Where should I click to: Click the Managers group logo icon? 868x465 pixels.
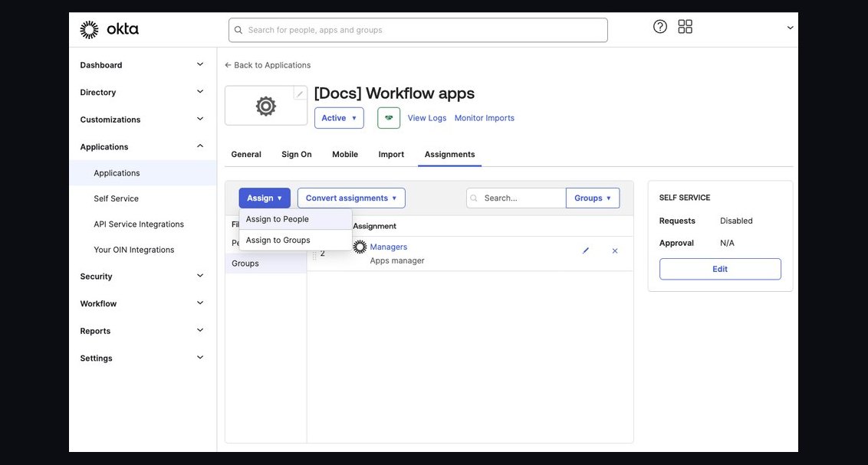click(x=360, y=247)
